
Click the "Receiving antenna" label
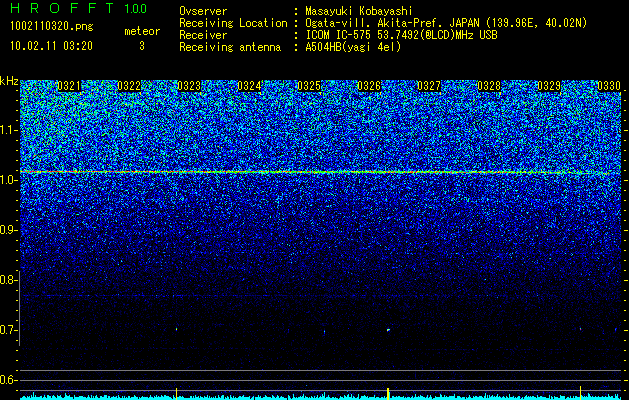pyautogui.click(x=230, y=47)
